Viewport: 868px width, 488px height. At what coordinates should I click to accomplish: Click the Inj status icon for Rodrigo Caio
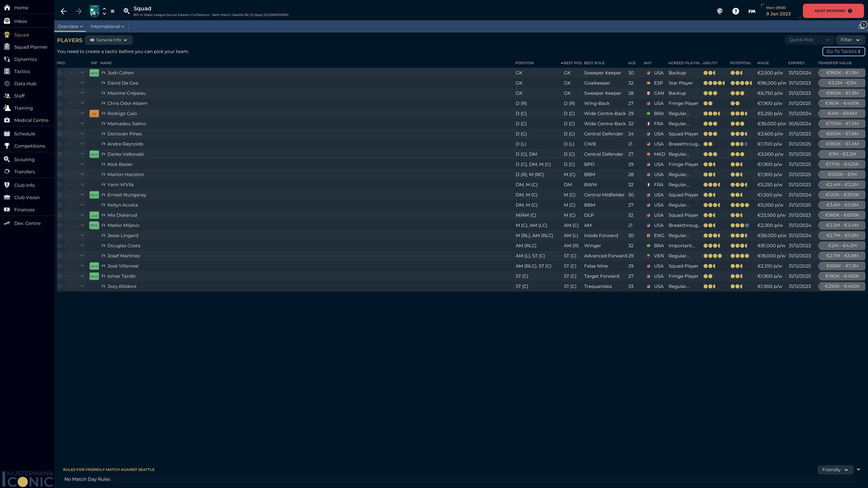point(94,114)
